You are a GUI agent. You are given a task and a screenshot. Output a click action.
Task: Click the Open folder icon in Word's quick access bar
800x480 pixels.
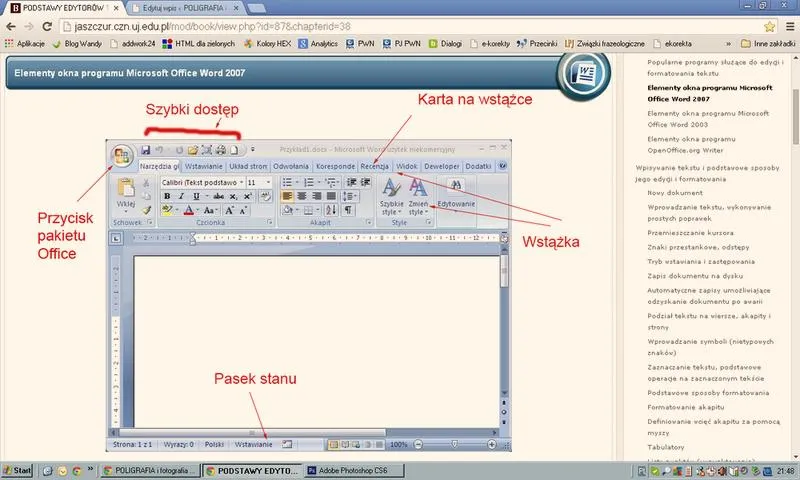192,150
